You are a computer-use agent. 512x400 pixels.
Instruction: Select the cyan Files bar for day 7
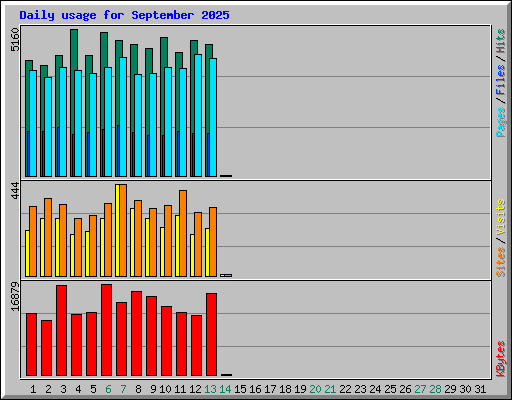(123, 117)
